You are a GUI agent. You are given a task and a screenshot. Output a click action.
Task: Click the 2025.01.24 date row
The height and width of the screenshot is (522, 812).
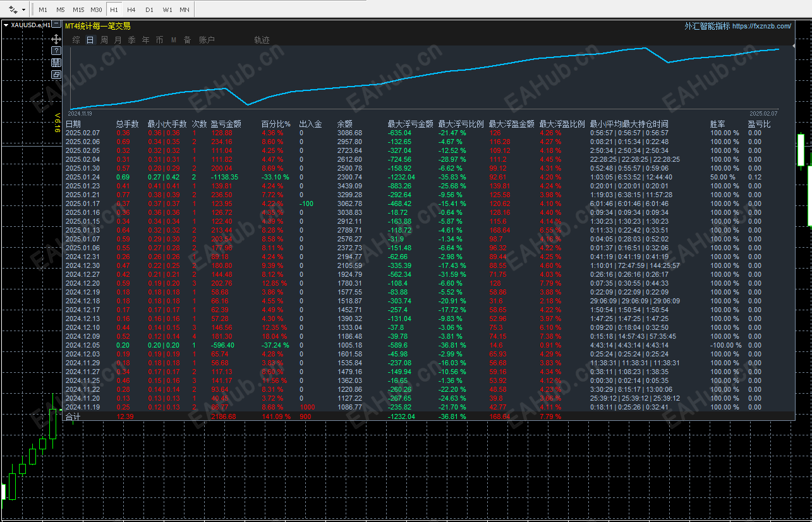83,177
